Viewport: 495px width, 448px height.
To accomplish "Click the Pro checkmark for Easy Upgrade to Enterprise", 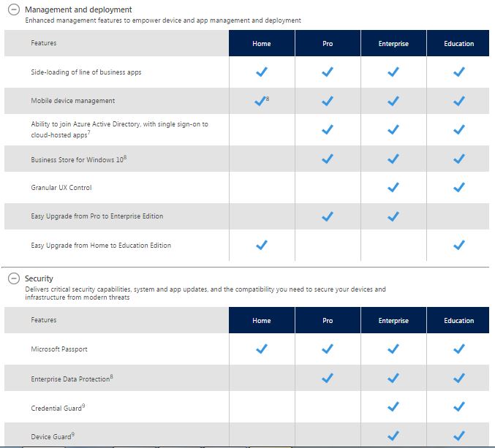I will tap(328, 216).
